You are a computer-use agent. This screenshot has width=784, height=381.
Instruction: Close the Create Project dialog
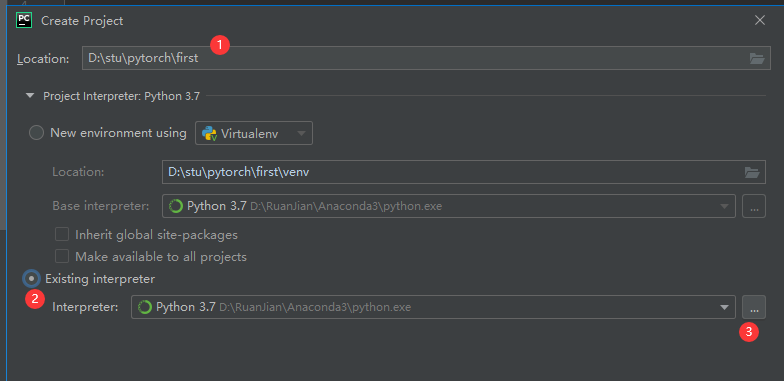pyautogui.click(x=760, y=20)
